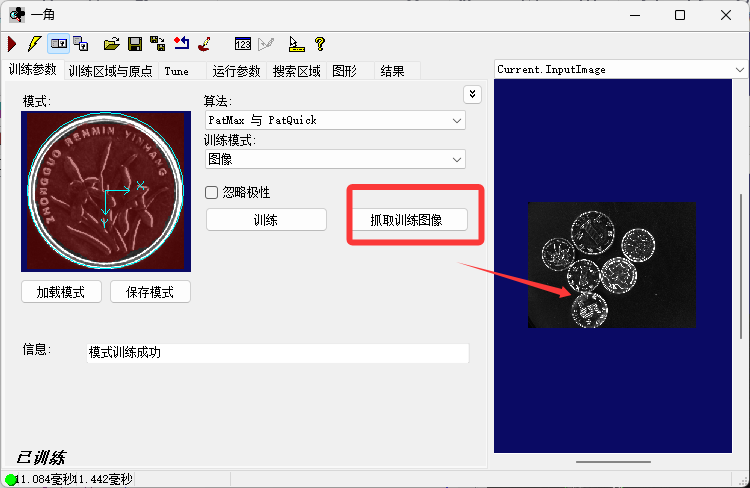Screen dimensions: 750x488
Task: Open the Current.InputImage dropdown
Action: [620, 69]
